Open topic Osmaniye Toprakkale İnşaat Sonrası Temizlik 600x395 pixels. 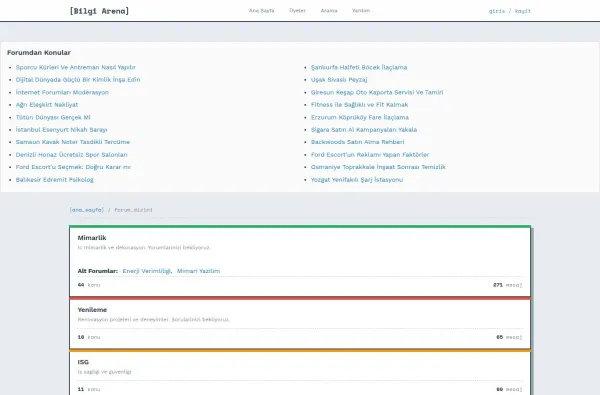[x=378, y=167]
